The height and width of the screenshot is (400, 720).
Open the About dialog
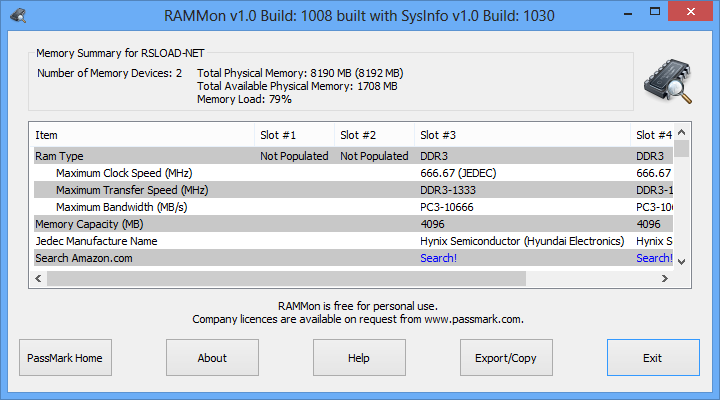coord(212,358)
